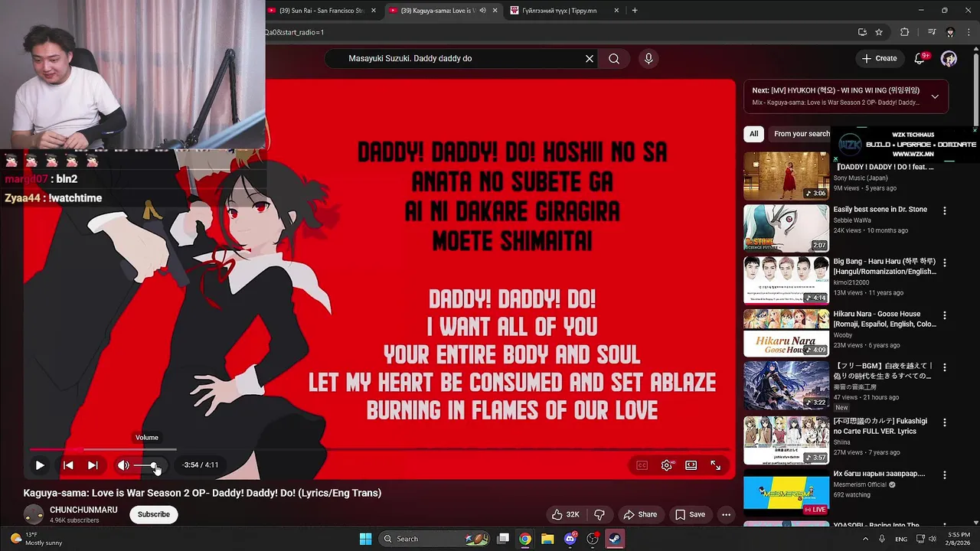Open the Chrome media control icon
This screenshot has width=980, height=551.
[x=932, y=32]
